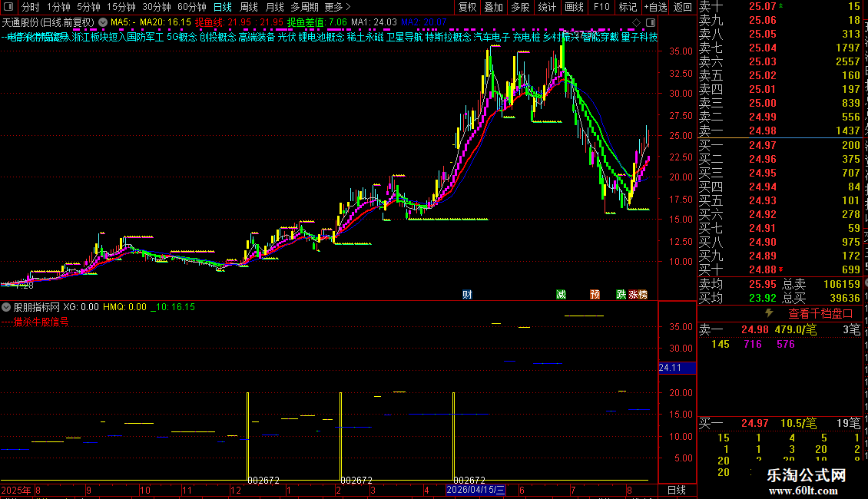Click the 标记 button
The image size is (868, 499).
tap(628, 7)
